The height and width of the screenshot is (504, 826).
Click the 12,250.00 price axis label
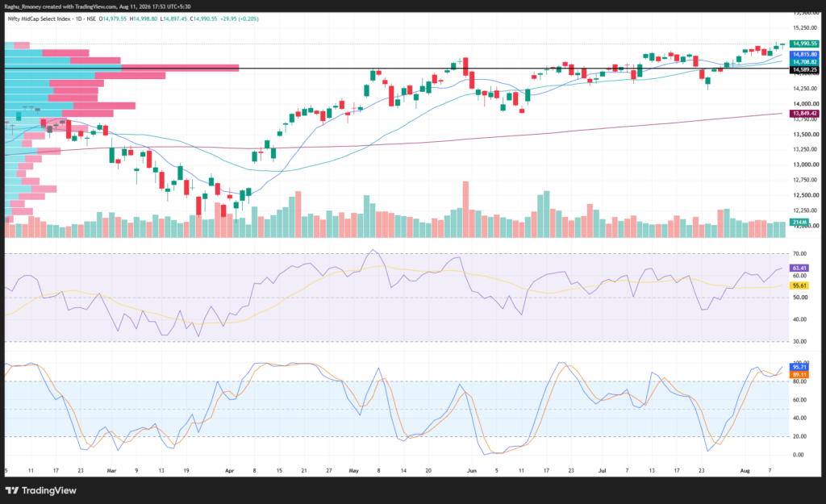(806, 210)
